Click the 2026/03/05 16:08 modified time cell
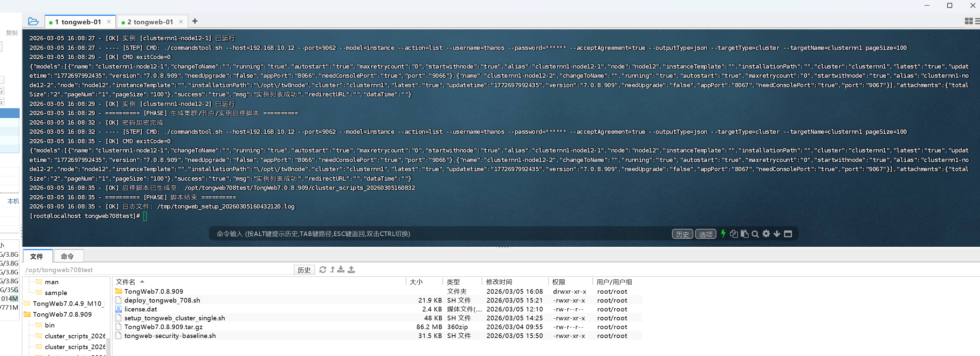 [x=514, y=292]
